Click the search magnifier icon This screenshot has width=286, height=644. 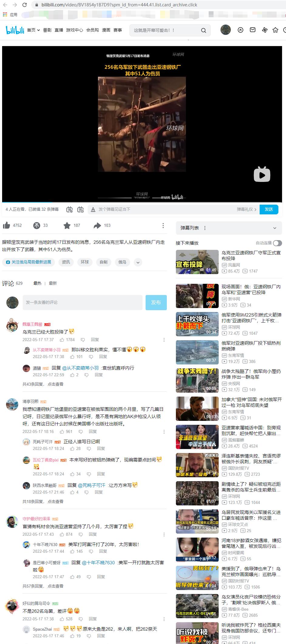204,30
